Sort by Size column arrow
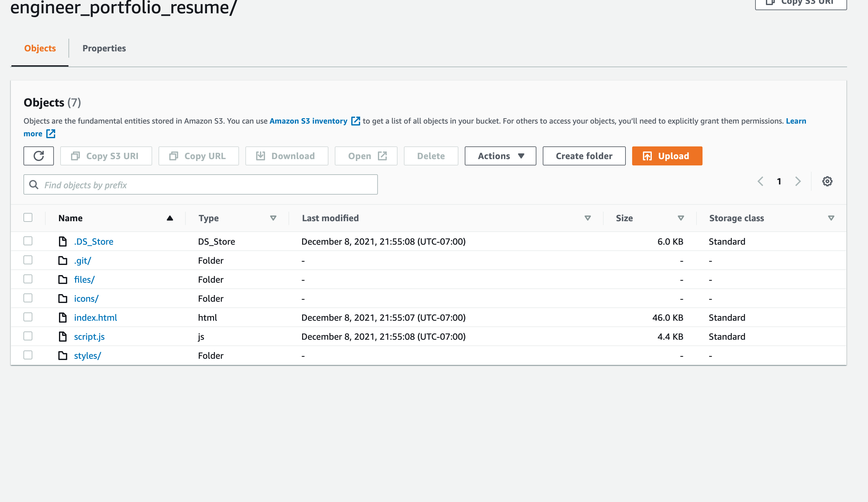The width and height of the screenshot is (868, 502). [681, 218]
